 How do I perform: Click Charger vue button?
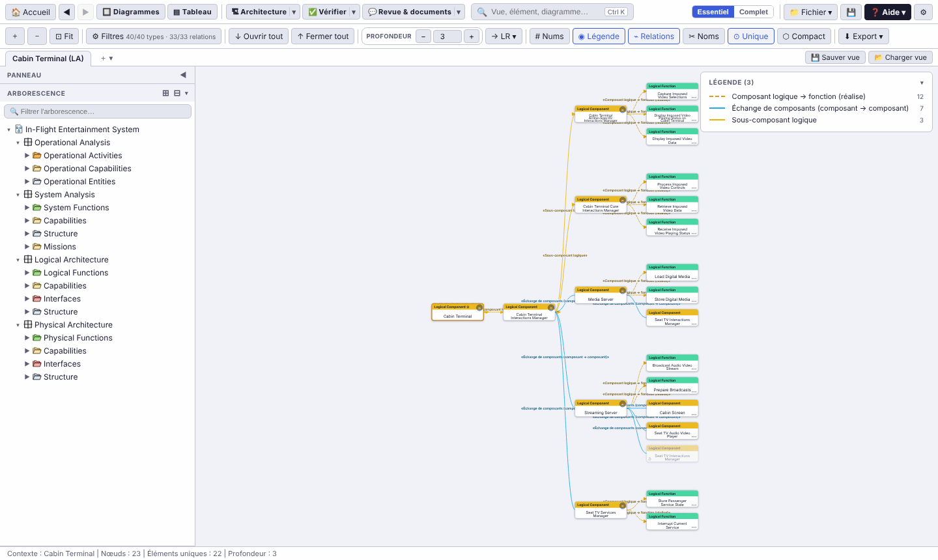900,57
